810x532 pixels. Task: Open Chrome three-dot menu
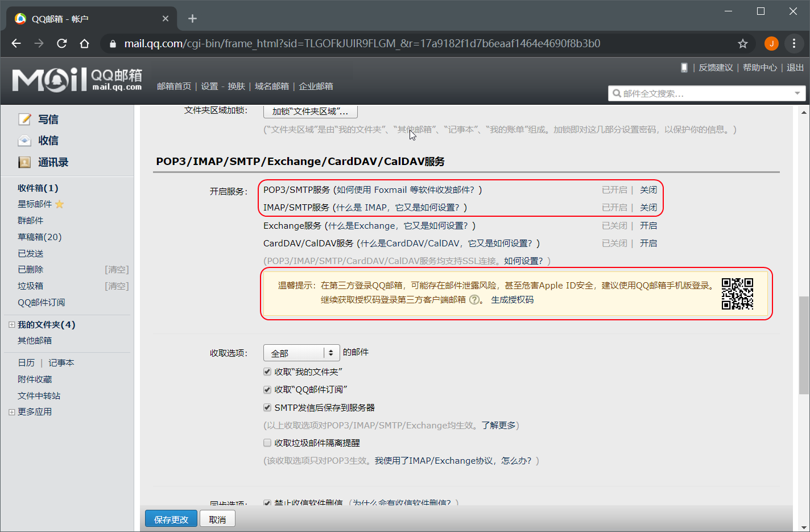pos(794,43)
